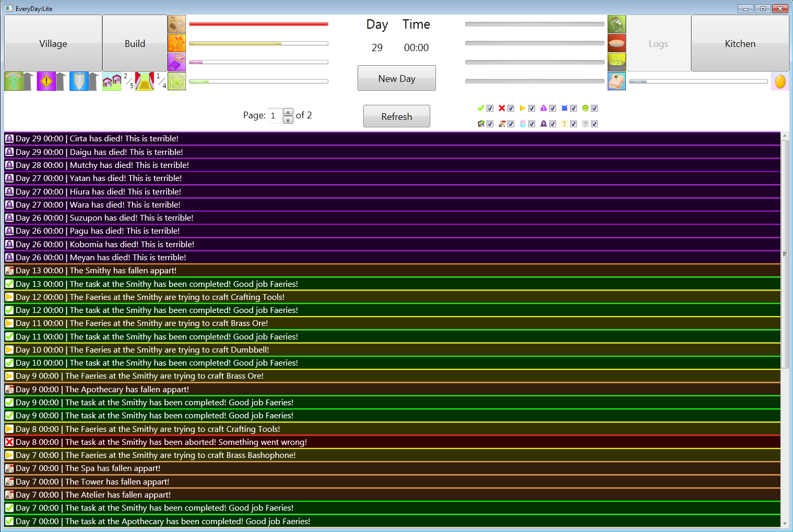
Task: Select the 'Kobomia has died!' log entry
Action: [x=393, y=244]
